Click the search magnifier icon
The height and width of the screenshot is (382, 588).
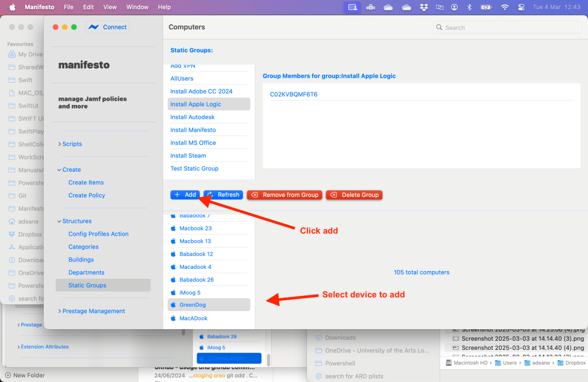(x=440, y=28)
